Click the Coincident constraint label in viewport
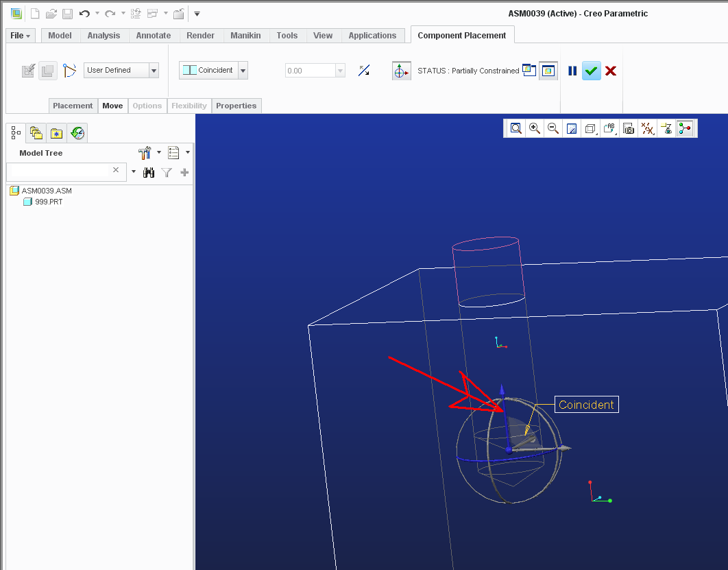The image size is (728, 570). pos(586,405)
